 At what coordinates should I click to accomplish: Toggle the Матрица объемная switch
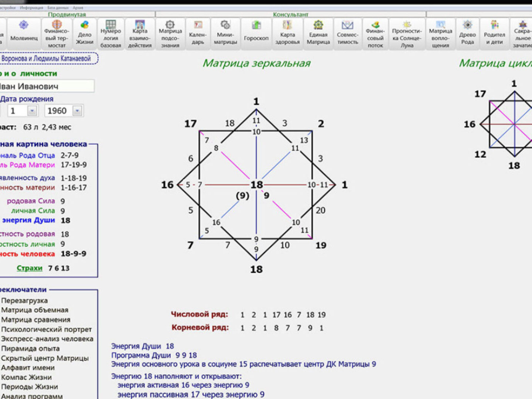[x=35, y=310]
